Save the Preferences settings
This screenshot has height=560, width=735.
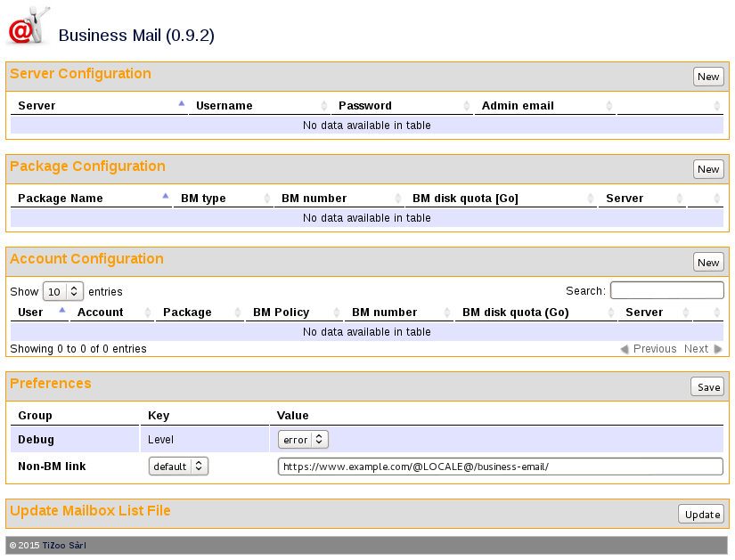(706, 386)
